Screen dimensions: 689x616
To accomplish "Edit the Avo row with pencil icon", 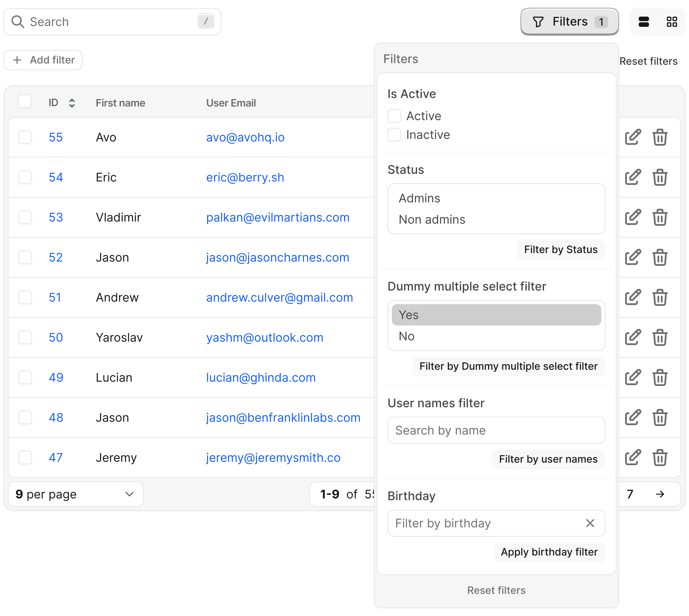I will pyautogui.click(x=633, y=137).
